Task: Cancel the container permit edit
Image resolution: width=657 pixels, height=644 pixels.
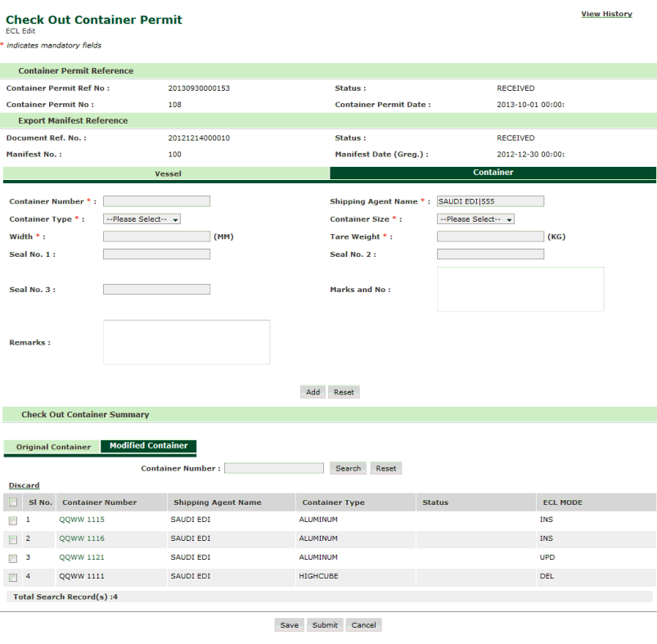Action: 363,625
